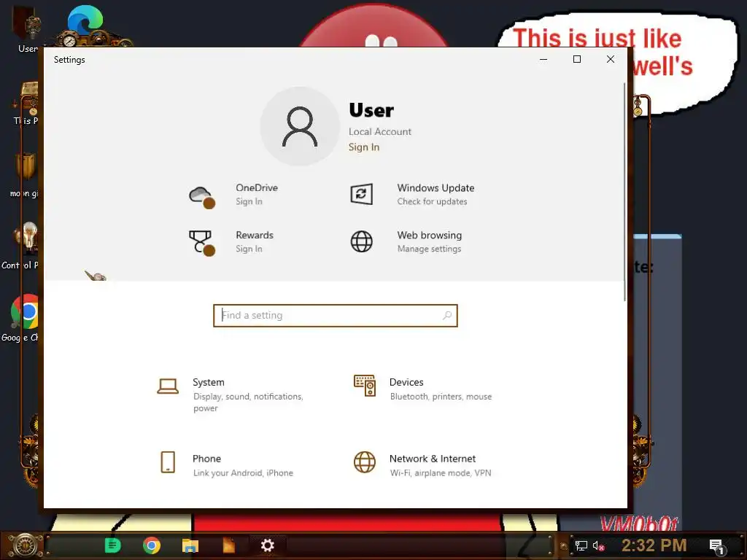Minimize the Settings window
The width and height of the screenshot is (747, 560).
tap(543, 59)
